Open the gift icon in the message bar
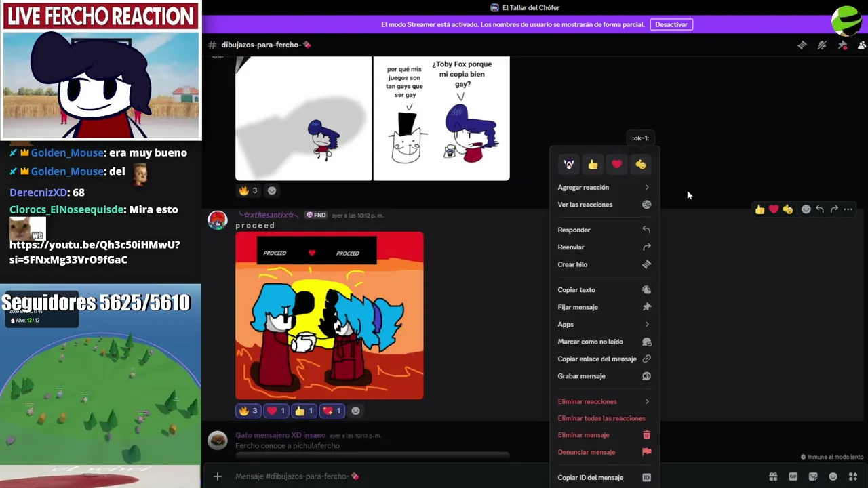This screenshot has height=488, width=868. [x=773, y=476]
